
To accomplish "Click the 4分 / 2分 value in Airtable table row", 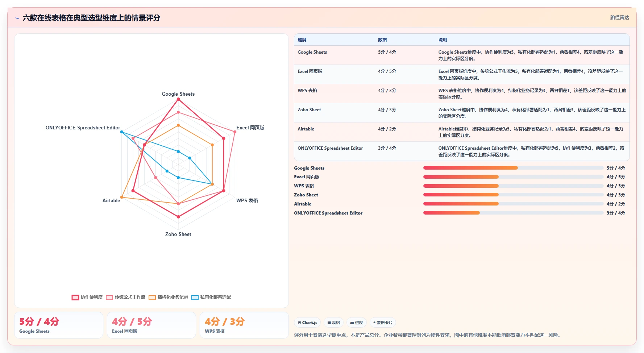I will coord(387,129).
